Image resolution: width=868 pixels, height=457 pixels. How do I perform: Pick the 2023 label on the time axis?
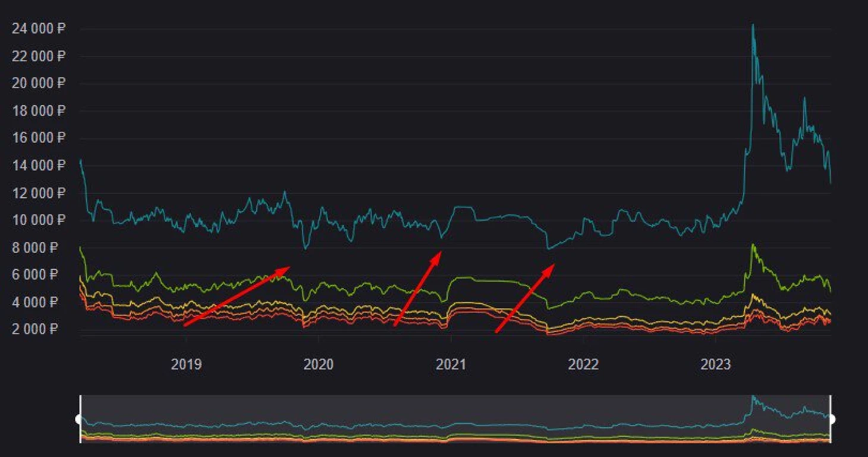715,364
